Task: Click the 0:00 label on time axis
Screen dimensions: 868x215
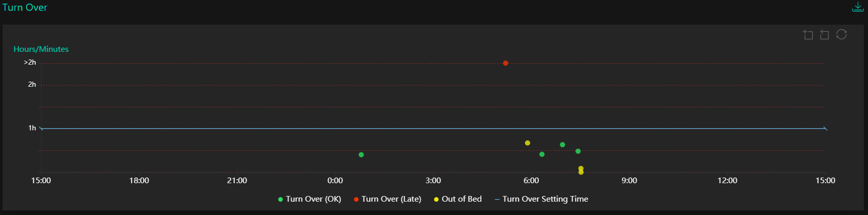Action: coord(335,181)
